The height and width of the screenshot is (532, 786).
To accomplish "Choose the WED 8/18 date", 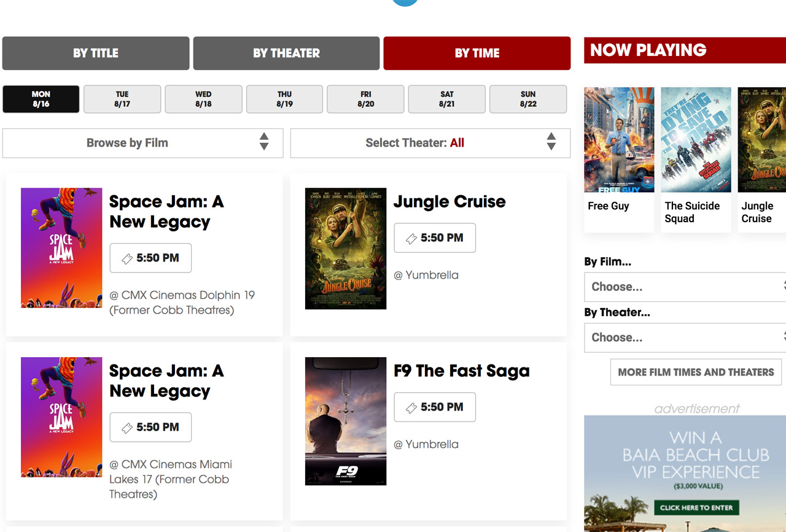I will [x=203, y=99].
